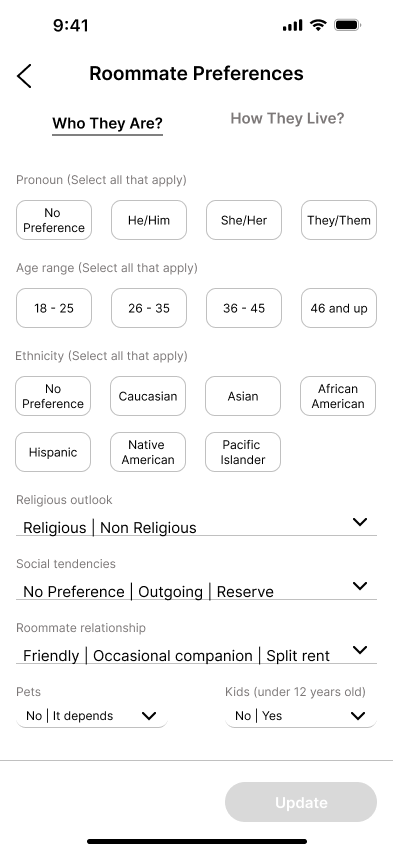Viewport: 393px width, 852px height.
Task: Select the Hispanic ethnicity option
Action: [53, 452]
